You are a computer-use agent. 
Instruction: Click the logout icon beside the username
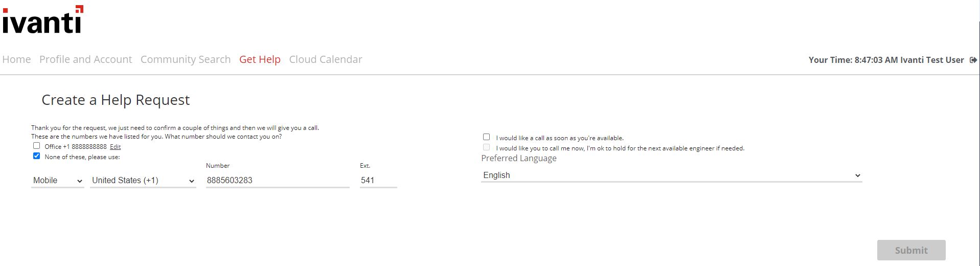tap(973, 60)
